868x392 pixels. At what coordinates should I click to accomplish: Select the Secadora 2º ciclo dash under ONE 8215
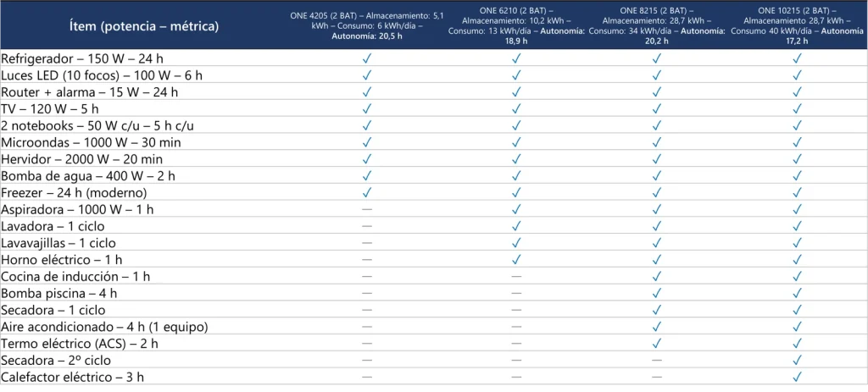[x=657, y=360]
